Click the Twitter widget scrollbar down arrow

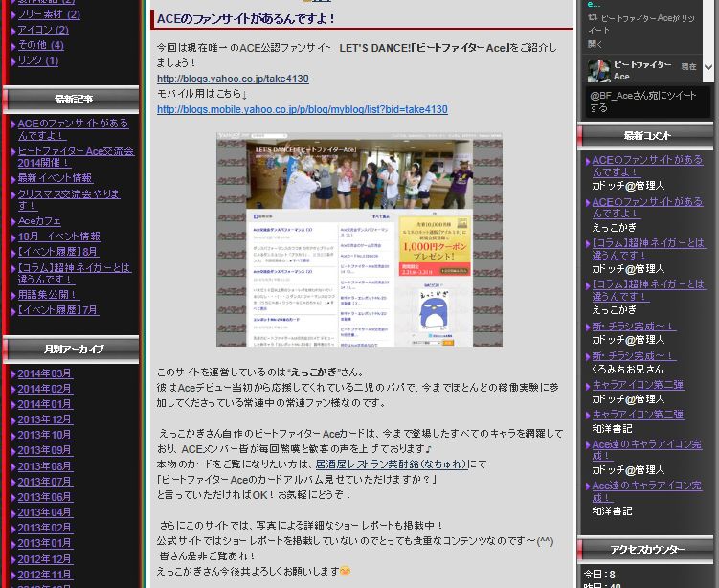coord(708,67)
